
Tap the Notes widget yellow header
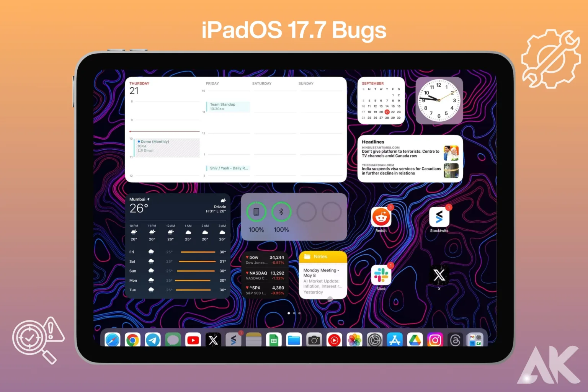click(323, 257)
